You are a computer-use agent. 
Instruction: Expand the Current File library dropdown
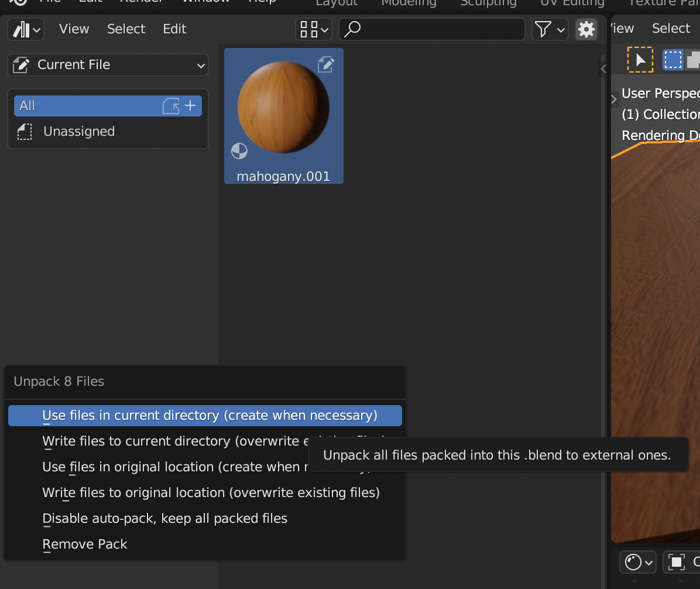tap(108, 65)
